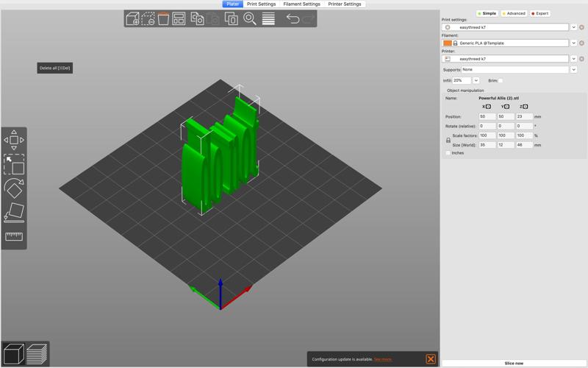
Task: Select the Scale gizmo tool
Action: point(14,164)
